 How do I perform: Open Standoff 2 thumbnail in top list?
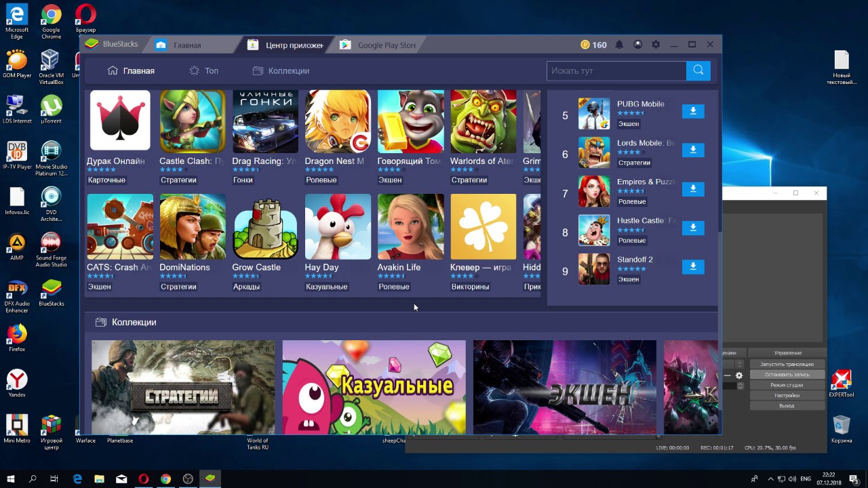(x=594, y=269)
